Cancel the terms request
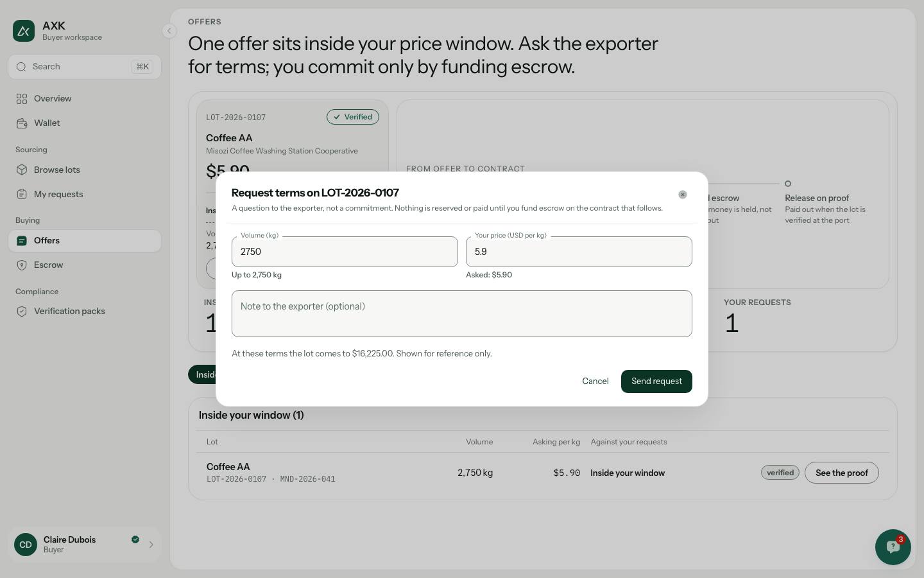 [x=595, y=381]
